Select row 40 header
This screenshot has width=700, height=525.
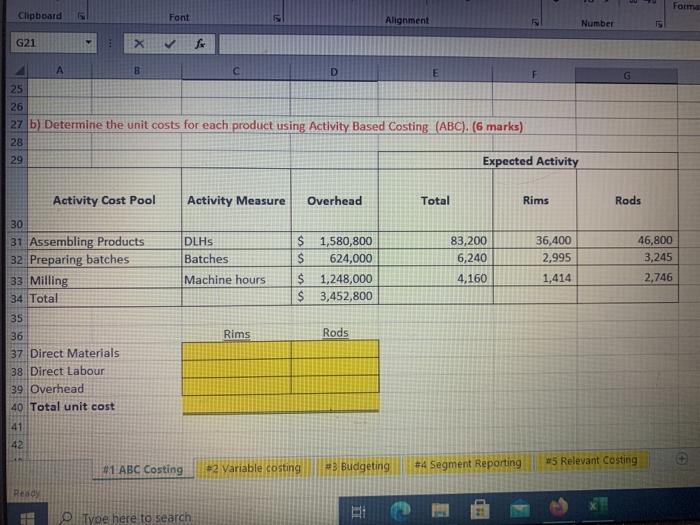point(17,407)
